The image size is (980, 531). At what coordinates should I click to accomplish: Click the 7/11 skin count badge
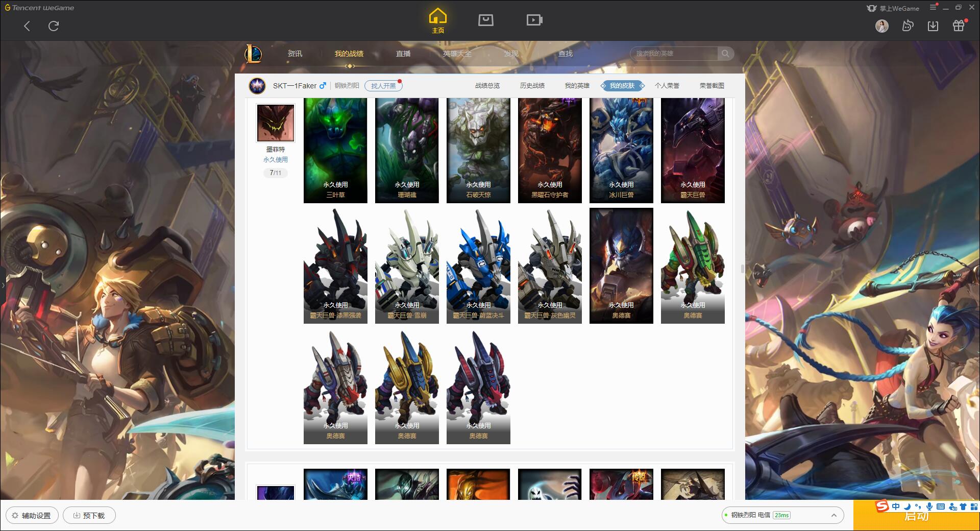[275, 173]
